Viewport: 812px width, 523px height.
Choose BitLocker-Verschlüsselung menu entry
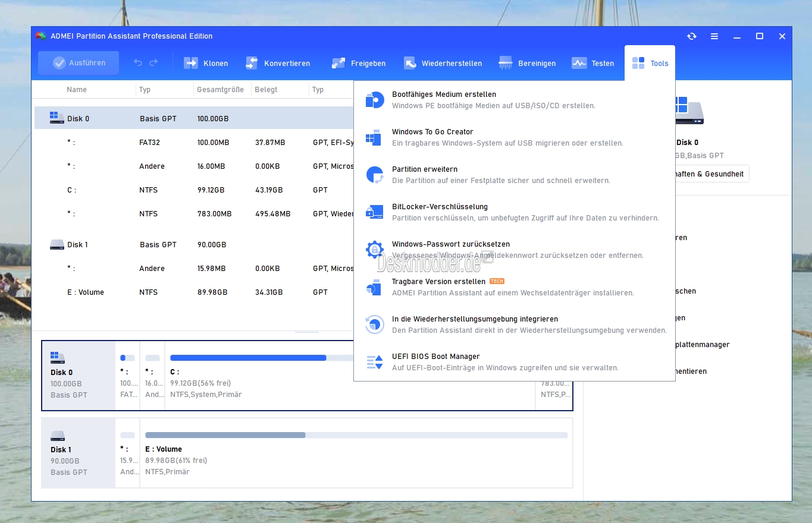pyautogui.click(x=514, y=212)
